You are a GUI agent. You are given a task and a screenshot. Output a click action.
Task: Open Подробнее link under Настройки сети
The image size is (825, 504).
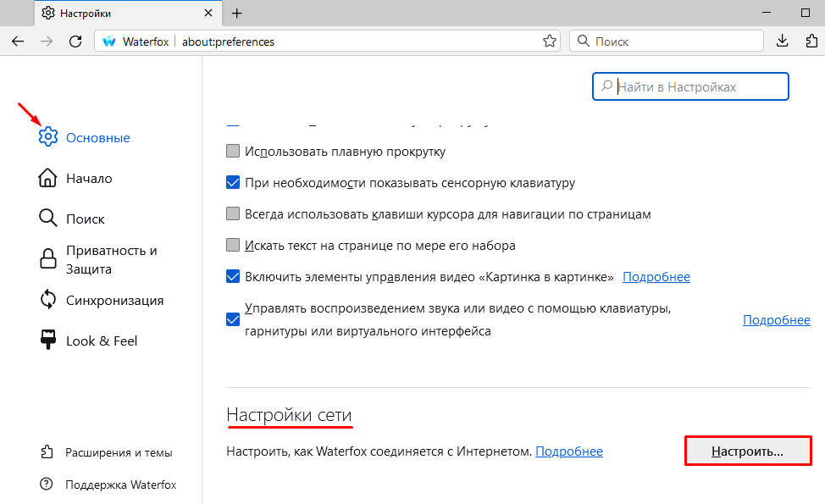pyautogui.click(x=568, y=451)
